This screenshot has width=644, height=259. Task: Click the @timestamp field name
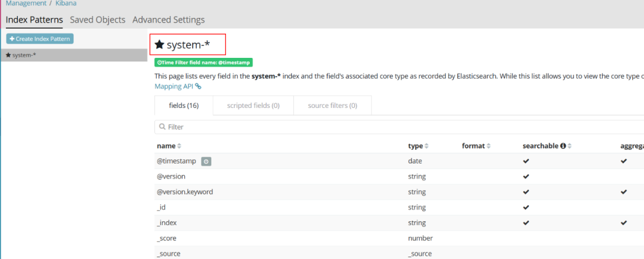pyautogui.click(x=176, y=161)
